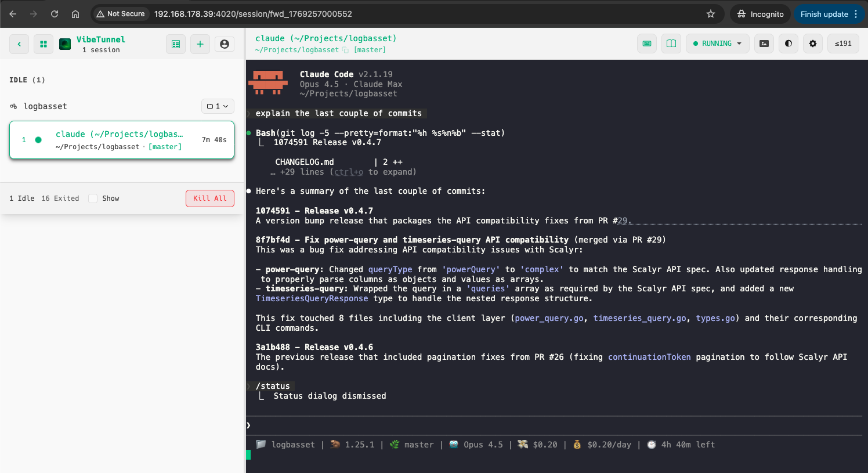
Task: Open the documentation book icon
Action: click(x=671, y=44)
